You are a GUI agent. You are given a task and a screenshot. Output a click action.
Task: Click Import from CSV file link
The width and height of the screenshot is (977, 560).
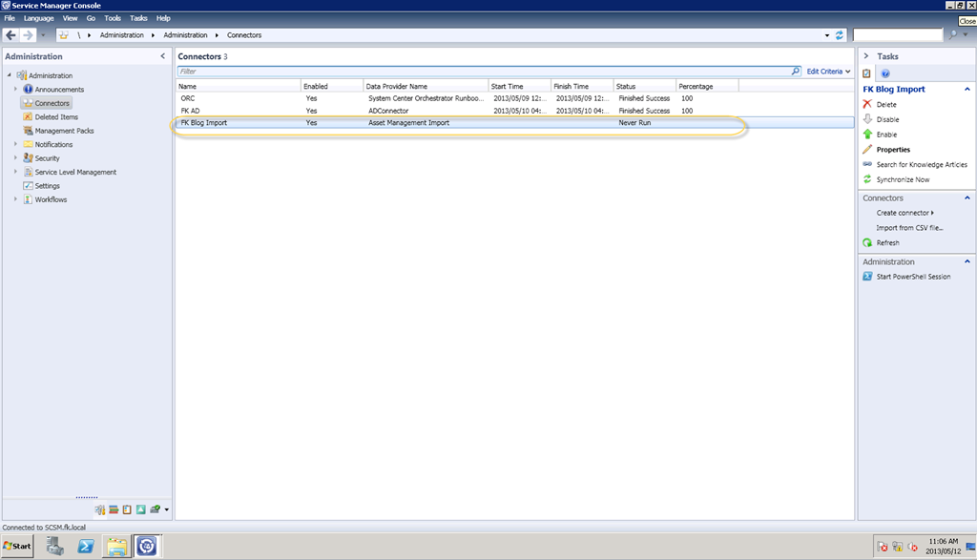point(909,228)
